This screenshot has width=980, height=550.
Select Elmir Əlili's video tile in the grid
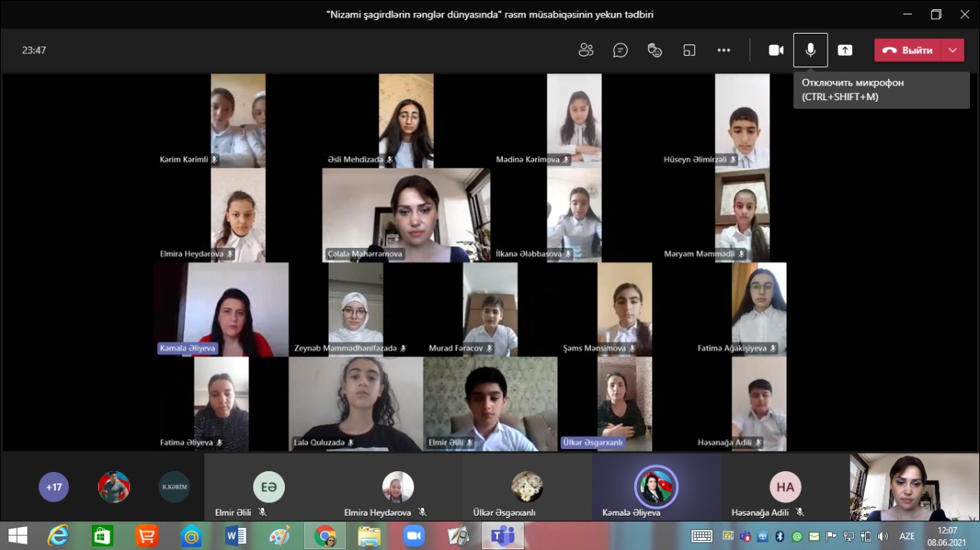coord(490,404)
